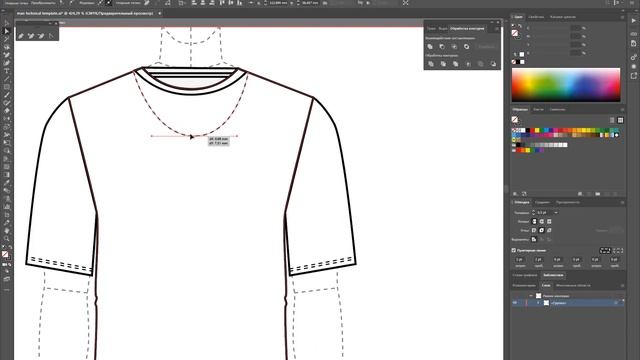Click Anchor Point tool in floating pen panel
Image resolution: width=640 pixels, height=360 pixels.
(51, 36)
